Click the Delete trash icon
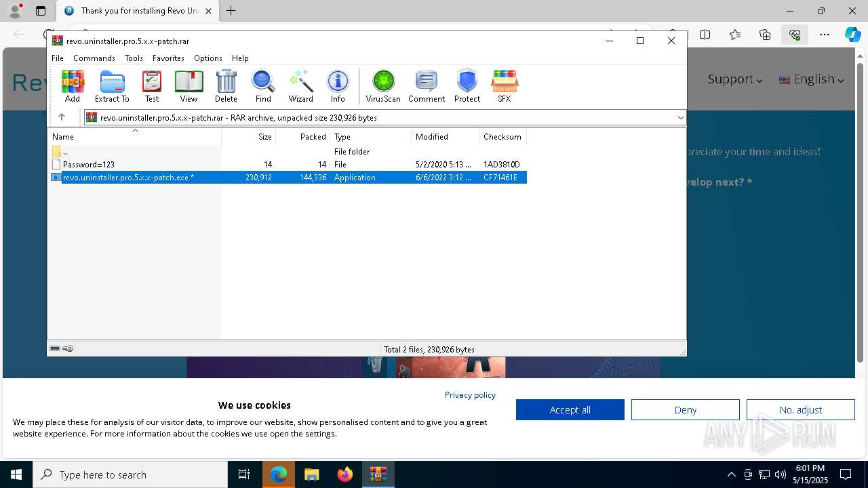The width and height of the screenshot is (868, 488). tap(226, 86)
